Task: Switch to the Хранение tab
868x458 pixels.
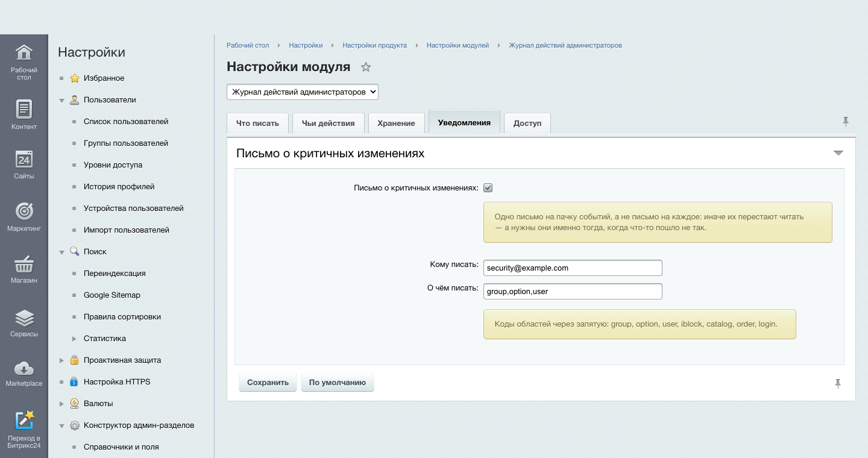Action: 396,123
